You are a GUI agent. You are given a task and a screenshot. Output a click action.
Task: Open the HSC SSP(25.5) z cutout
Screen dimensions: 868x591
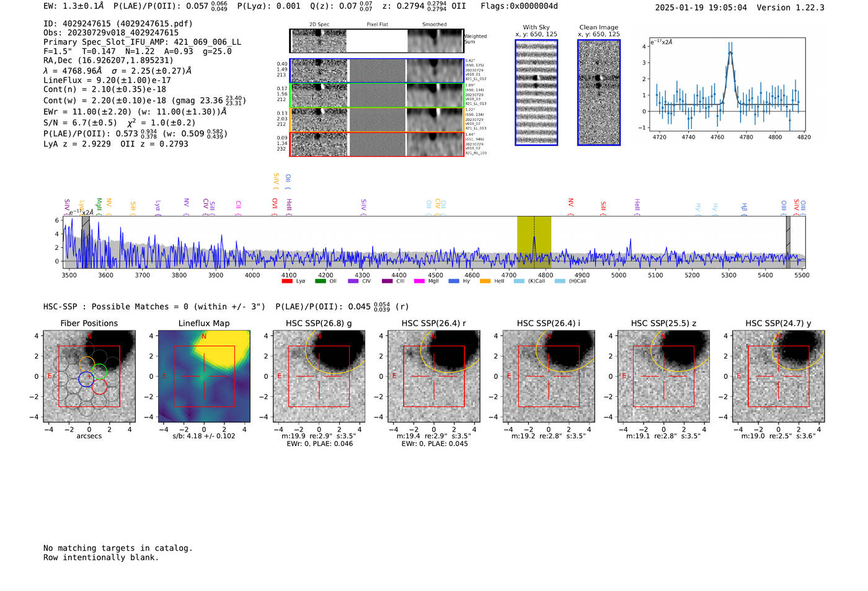pos(663,376)
